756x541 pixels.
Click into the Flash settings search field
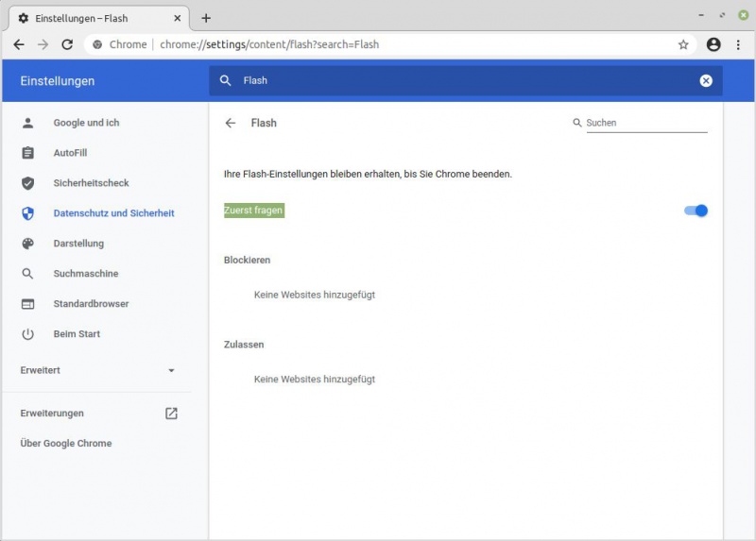tap(465, 81)
